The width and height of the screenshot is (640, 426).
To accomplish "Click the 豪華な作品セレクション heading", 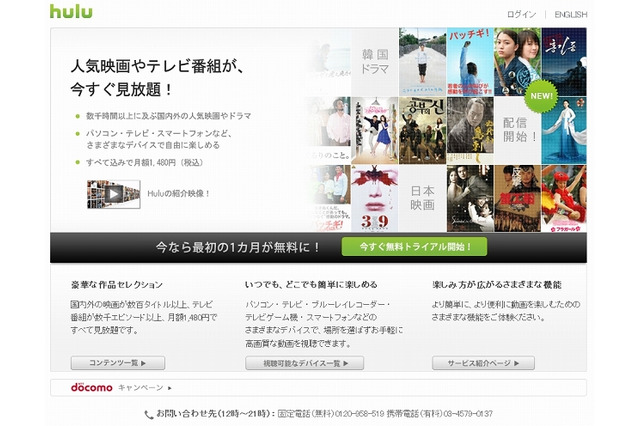I will click(x=117, y=284).
